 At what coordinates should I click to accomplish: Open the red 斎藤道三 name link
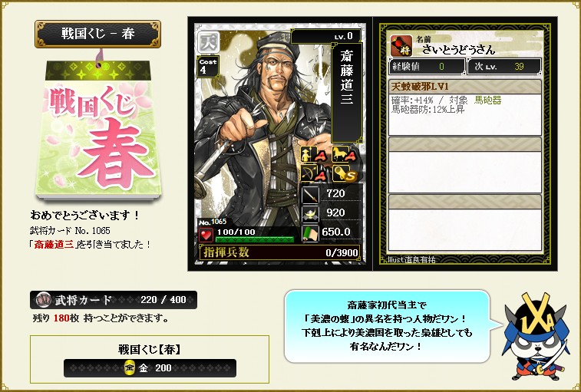pyautogui.click(x=54, y=245)
